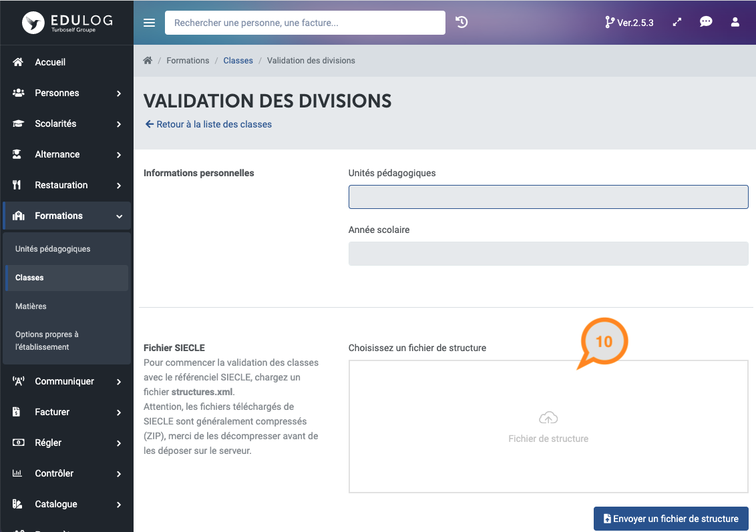The image size is (756, 532).
Task: Click the EDULOG logo
Action: (x=67, y=23)
